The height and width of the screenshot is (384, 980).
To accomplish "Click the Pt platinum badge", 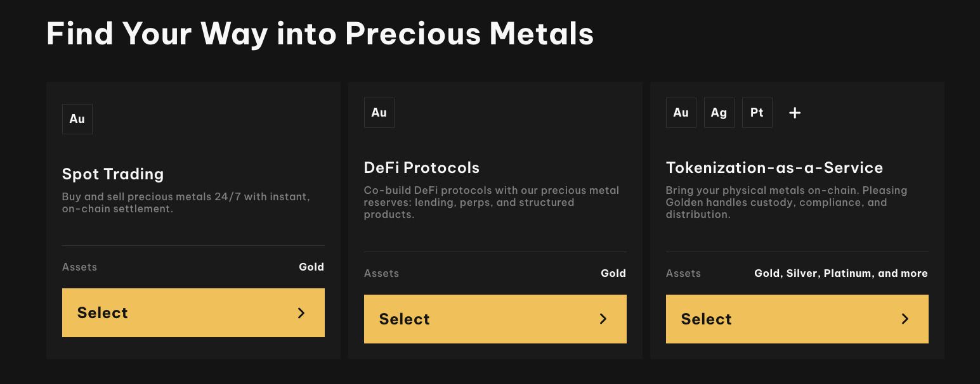I will (x=757, y=113).
